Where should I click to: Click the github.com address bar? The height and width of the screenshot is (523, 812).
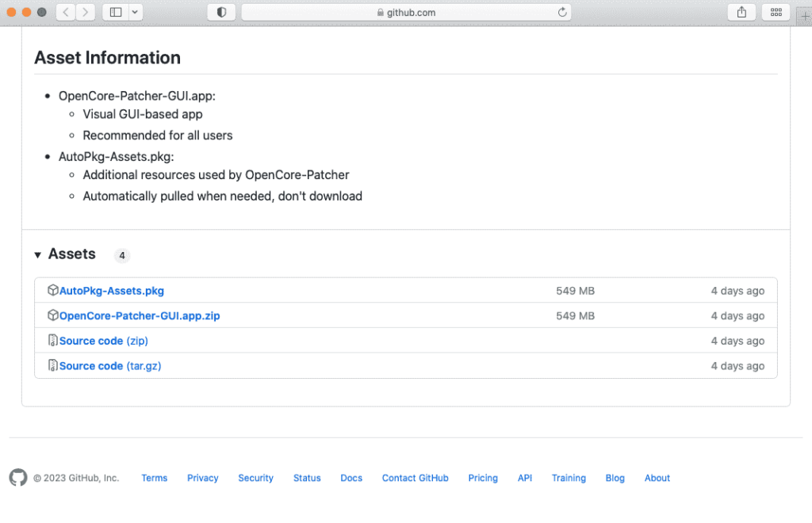pos(407,12)
